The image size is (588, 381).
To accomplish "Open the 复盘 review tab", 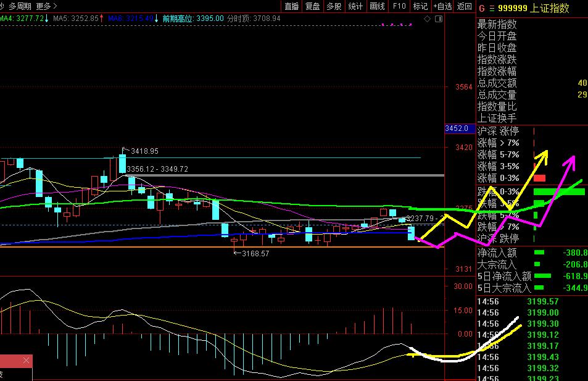I will coord(312,6).
